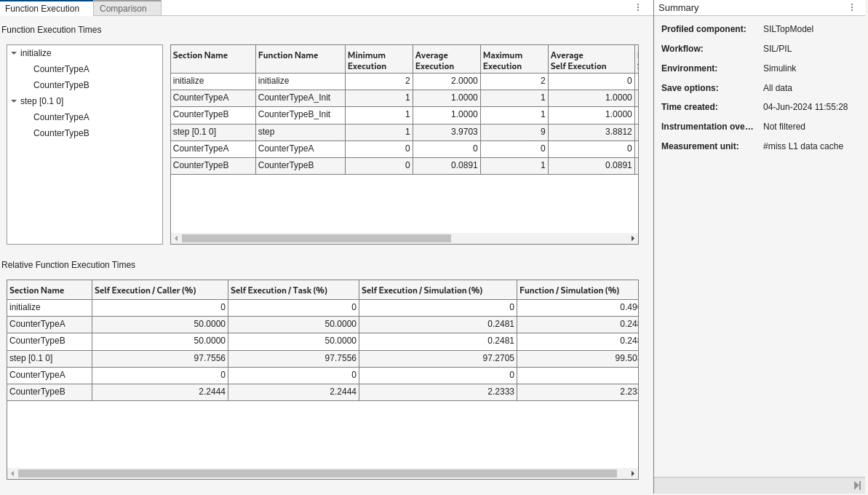Viewport: 868px width, 495px height.
Task: Collapse the Summary panel with arrow icon
Action: click(x=857, y=486)
